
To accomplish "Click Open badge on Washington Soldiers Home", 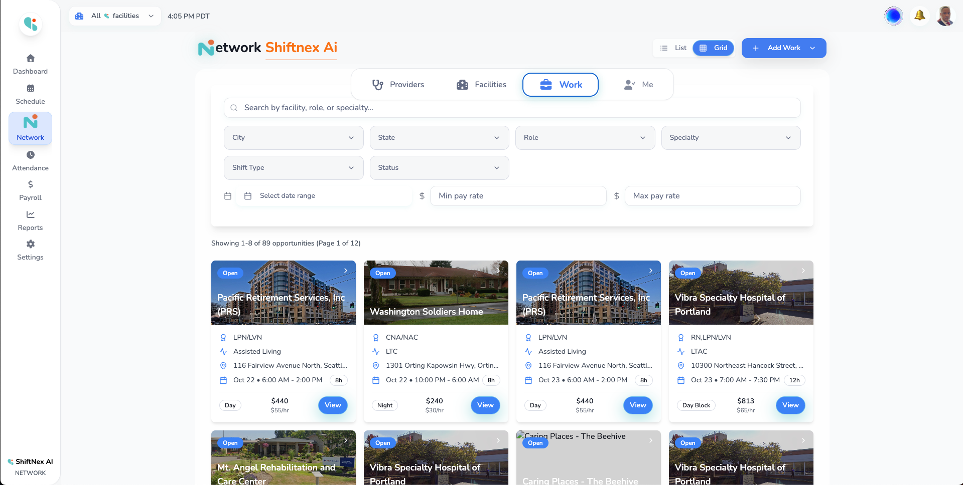I will pos(383,273).
